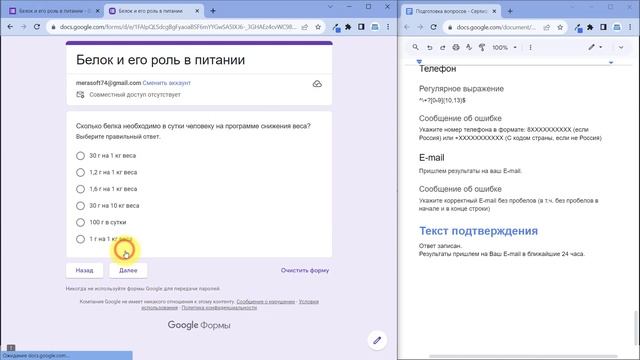
Task: Click the cloud saved-draft icon in form header
Action: click(317, 84)
